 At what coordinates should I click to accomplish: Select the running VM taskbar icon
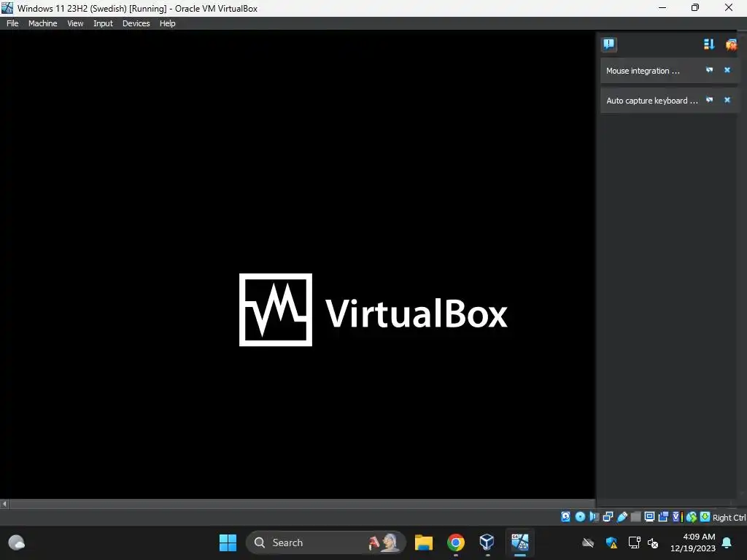pyautogui.click(x=519, y=542)
